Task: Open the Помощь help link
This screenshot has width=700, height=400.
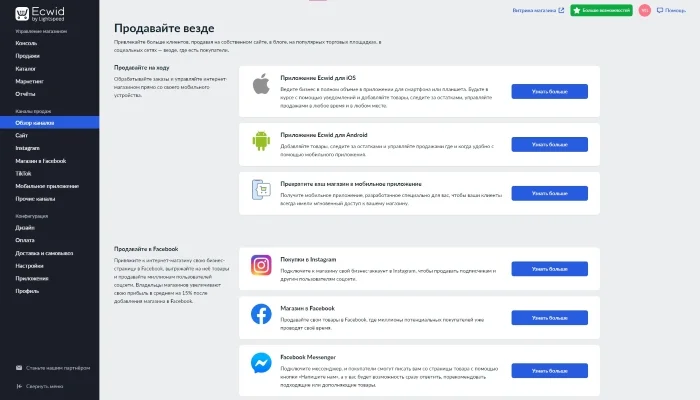Action: click(671, 10)
